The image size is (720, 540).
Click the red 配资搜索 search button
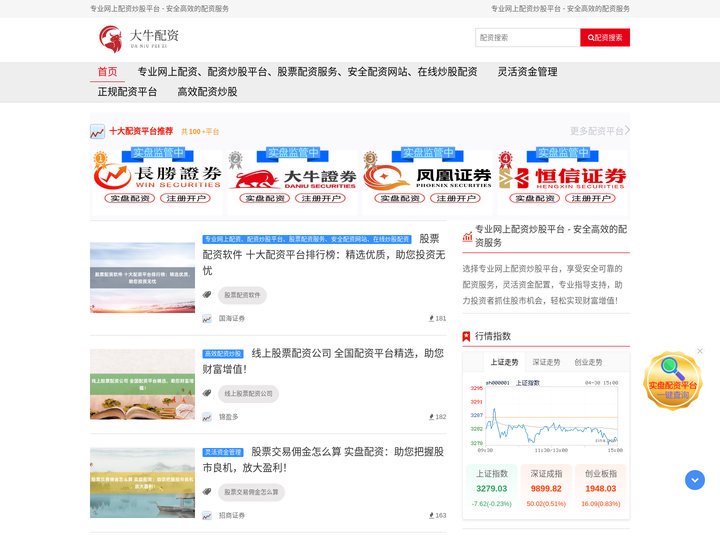point(605,38)
